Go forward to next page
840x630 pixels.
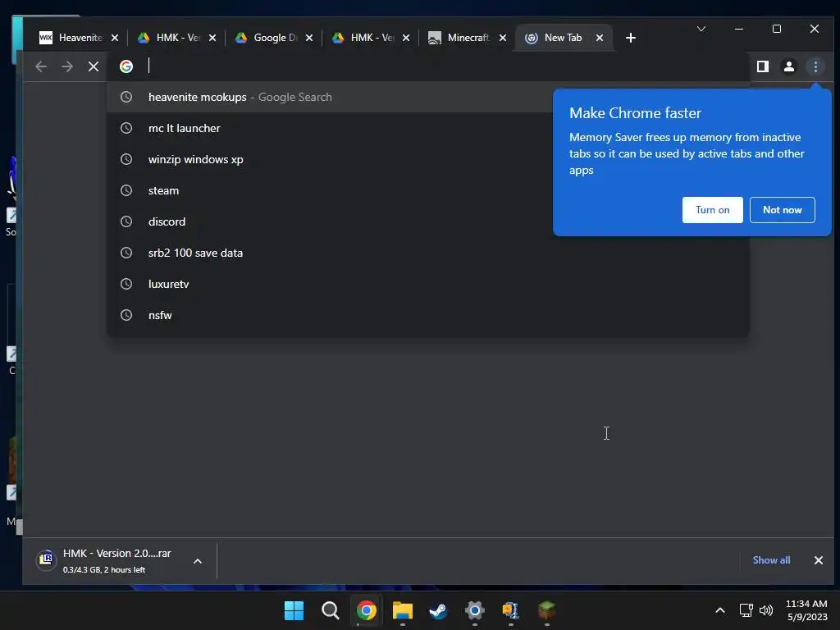(x=67, y=66)
